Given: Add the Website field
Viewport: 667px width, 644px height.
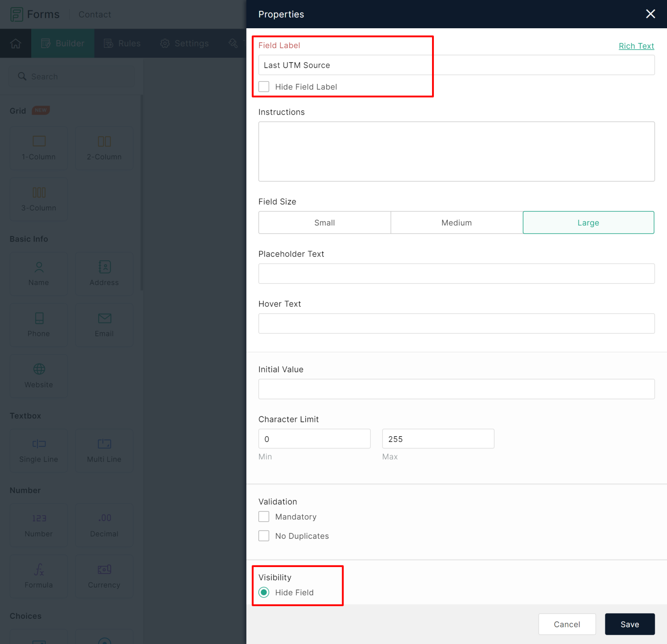Looking at the screenshot, I should 39,376.
